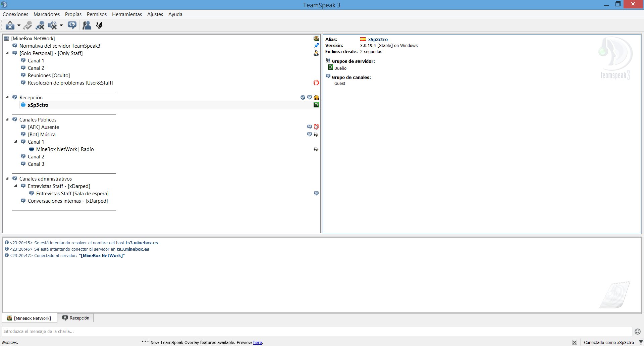644x346 pixels.
Task: Click the blue status dot beside xSp3ctro in the tree
Action: [23, 105]
